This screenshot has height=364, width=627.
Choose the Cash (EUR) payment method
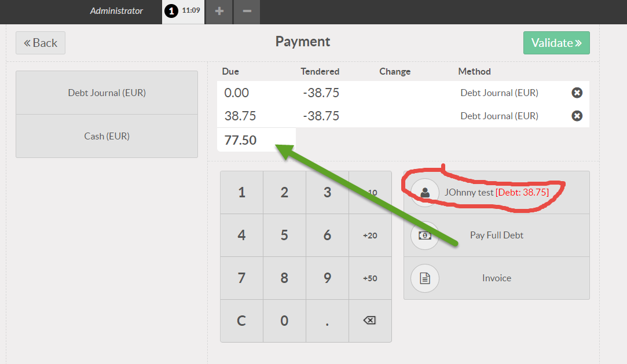tap(107, 135)
